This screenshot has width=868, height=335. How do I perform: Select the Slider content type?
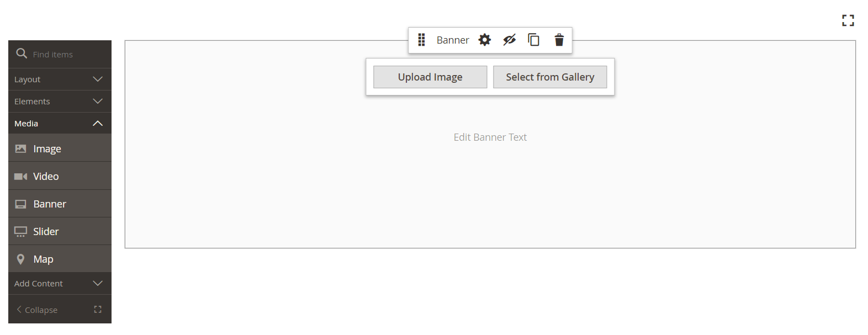(x=45, y=231)
